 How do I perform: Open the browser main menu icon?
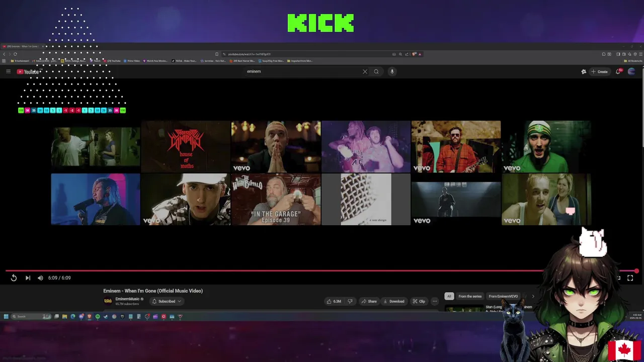click(x=640, y=54)
